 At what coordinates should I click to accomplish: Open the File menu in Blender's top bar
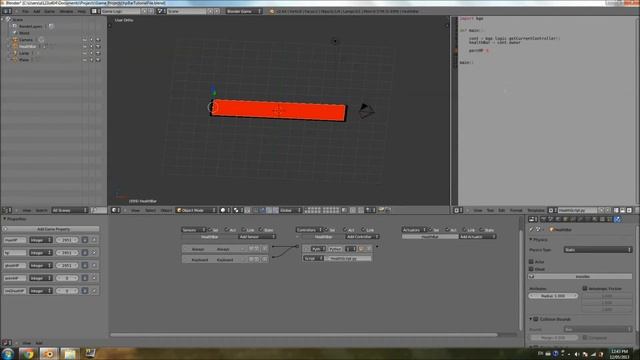[x=25, y=11]
